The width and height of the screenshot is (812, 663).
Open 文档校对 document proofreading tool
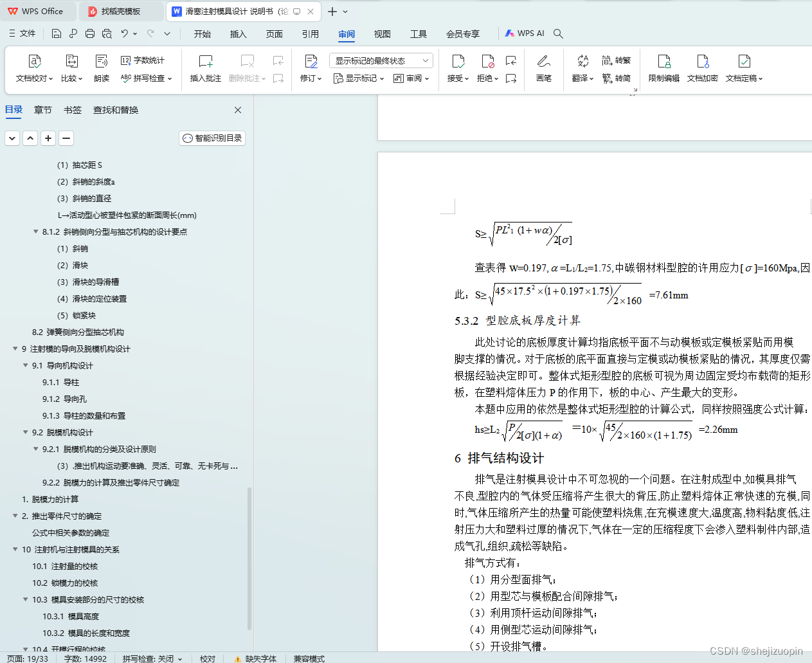click(34, 69)
